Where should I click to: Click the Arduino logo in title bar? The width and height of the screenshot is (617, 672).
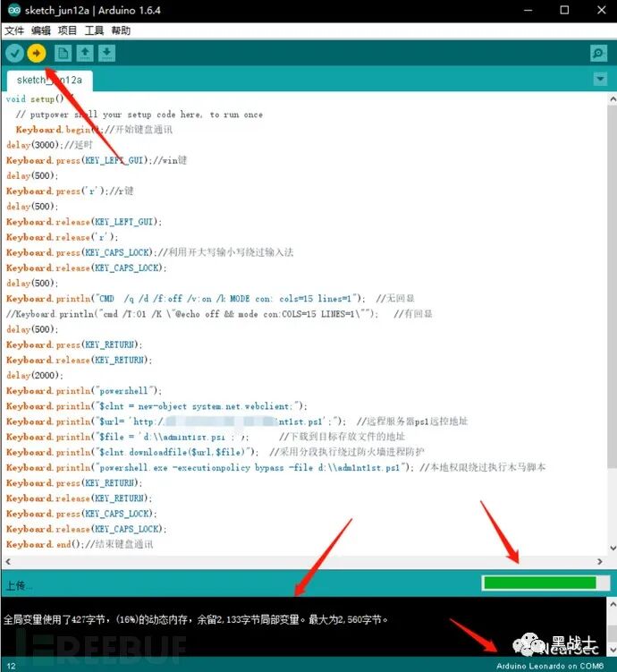(13, 10)
